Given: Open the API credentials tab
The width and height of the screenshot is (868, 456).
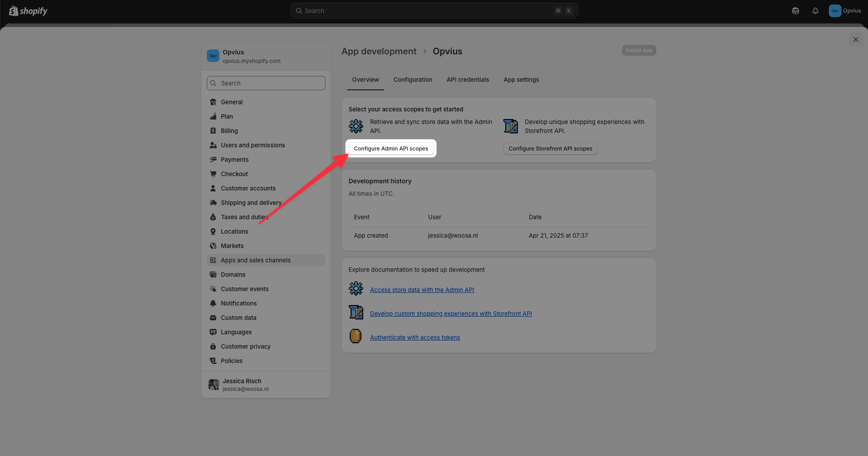Looking at the screenshot, I should pos(468,80).
